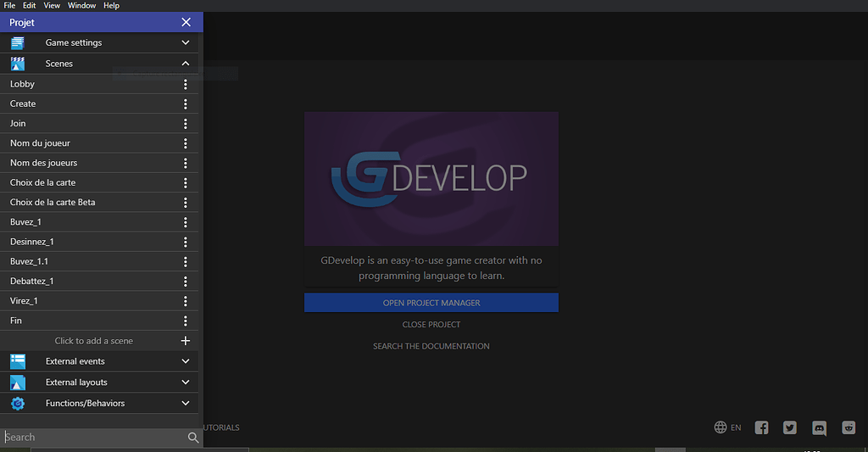This screenshot has width=868, height=452.
Task: Expand the External layouts section chevron
Action: [186, 382]
